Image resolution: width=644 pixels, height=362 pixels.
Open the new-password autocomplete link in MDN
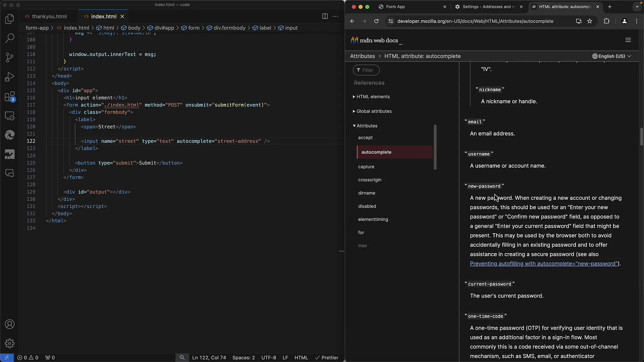(543, 263)
